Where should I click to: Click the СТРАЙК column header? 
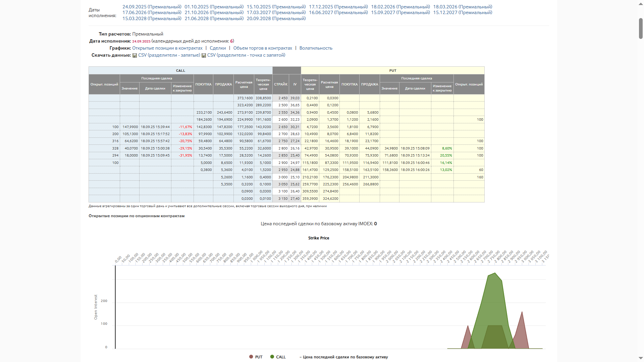coord(281,84)
